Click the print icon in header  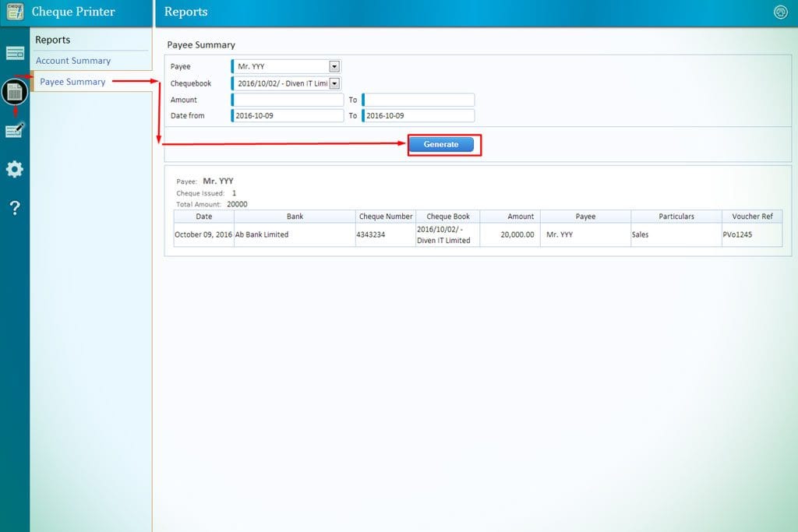(780, 12)
